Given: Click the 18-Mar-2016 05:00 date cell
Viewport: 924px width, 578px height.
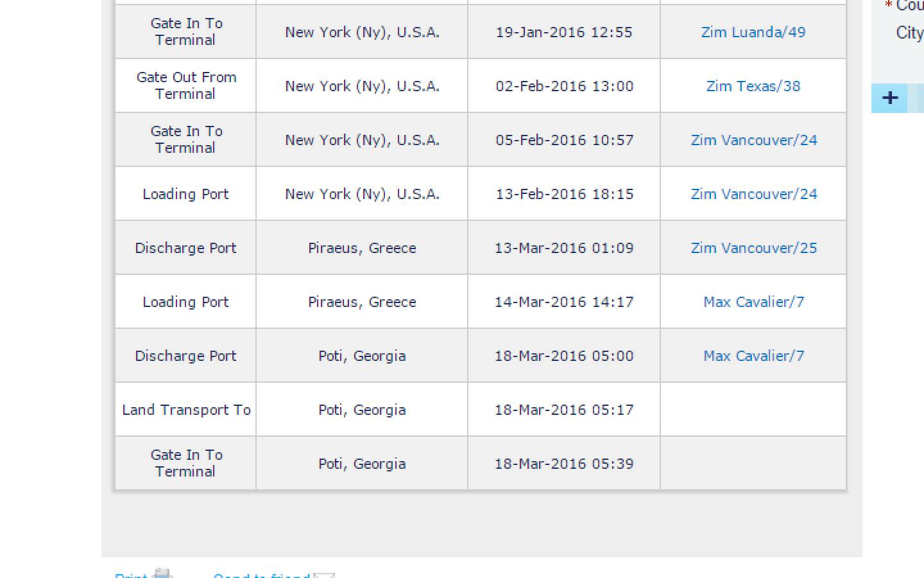Looking at the screenshot, I should pyautogui.click(x=564, y=356).
